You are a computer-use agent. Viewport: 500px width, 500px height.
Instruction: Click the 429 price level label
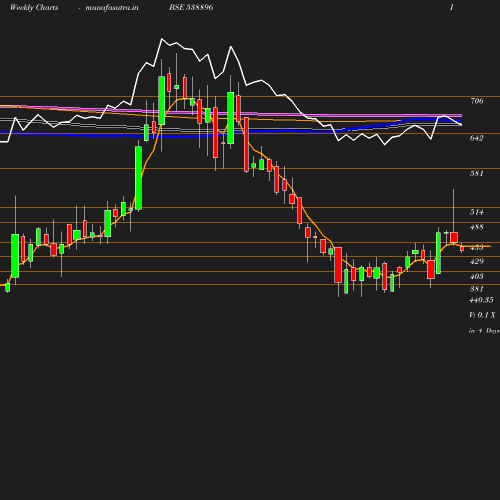pos(477,261)
